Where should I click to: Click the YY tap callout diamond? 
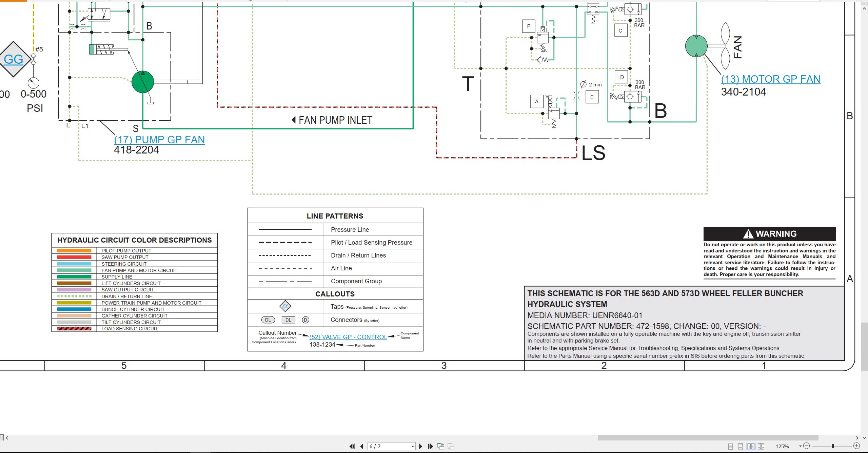285,306
